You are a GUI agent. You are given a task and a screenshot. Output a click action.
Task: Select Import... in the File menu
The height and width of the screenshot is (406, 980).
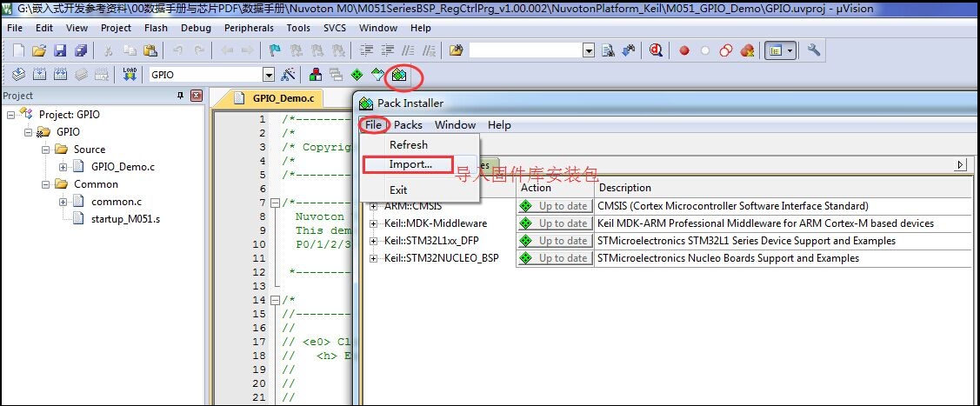[410, 165]
